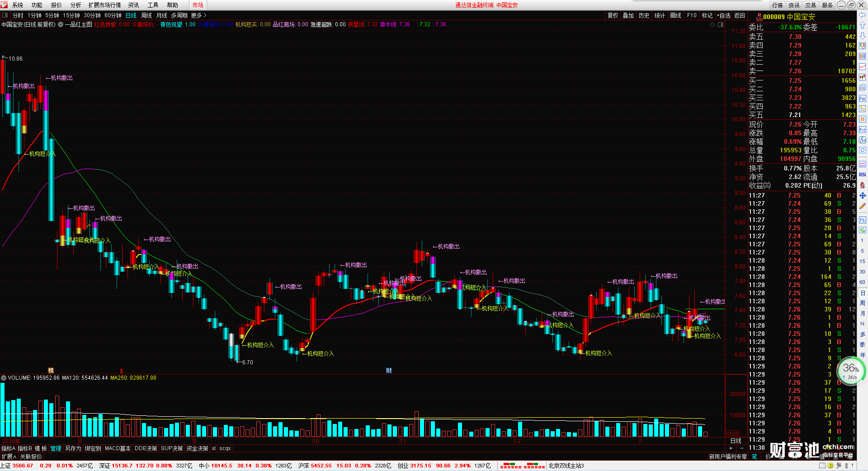Switch to weekly period 周 in the sidebar
This screenshot has height=471, width=868.
863,303
